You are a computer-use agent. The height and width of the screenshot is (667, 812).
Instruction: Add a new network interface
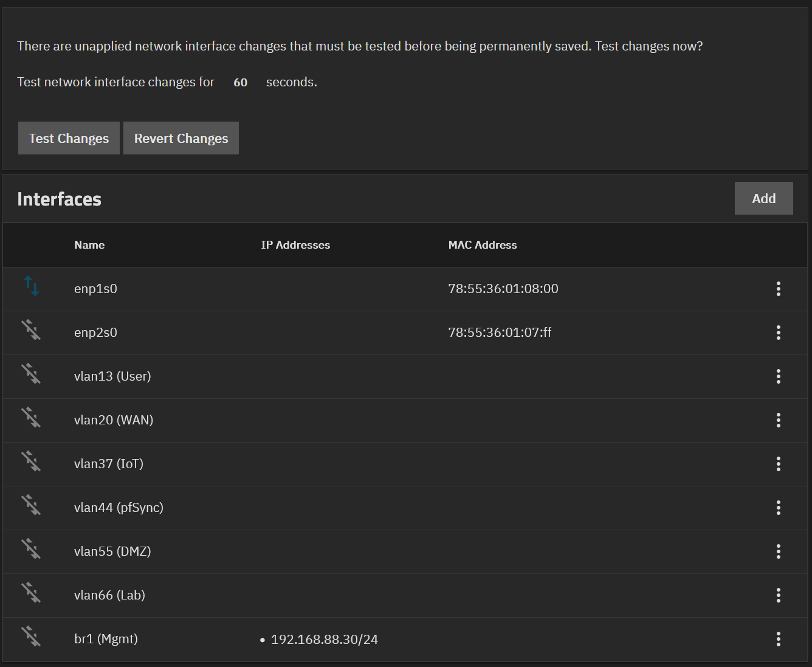pyautogui.click(x=763, y=198)
